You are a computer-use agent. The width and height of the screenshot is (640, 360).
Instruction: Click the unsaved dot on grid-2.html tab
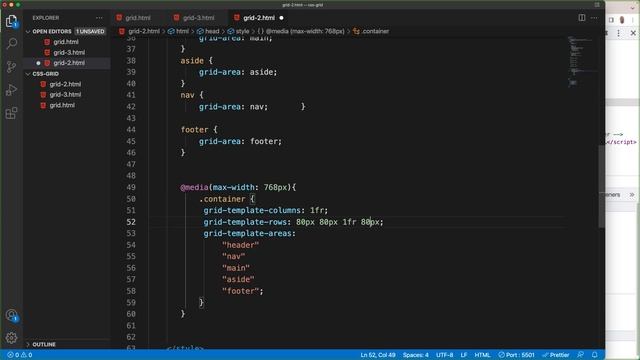click(x=282, y=18)
